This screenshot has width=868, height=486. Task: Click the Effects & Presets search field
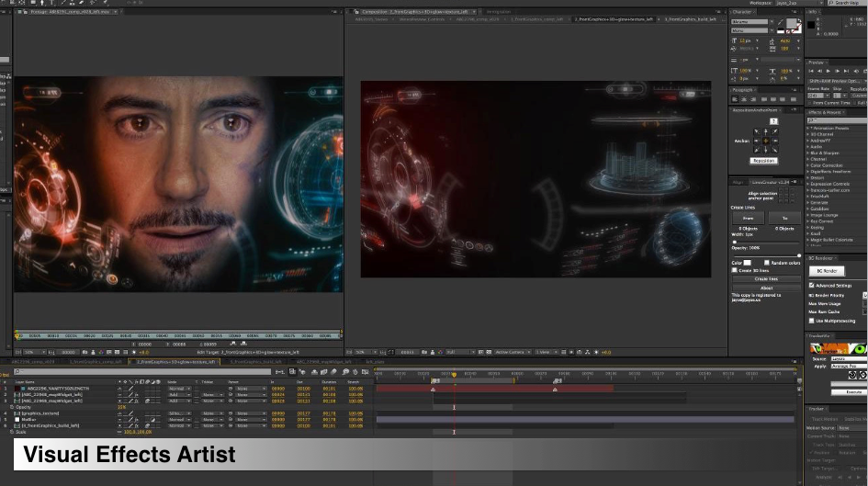tap(838, 120)
